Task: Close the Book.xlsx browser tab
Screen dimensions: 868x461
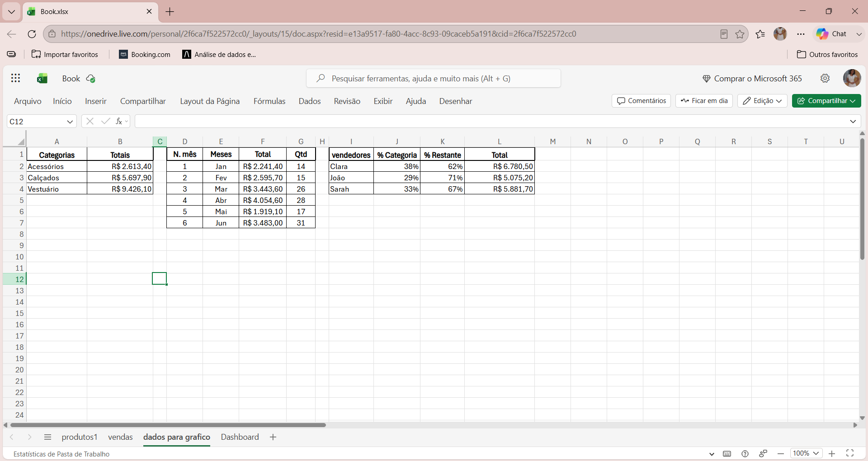Action: [x=149, y=11]
